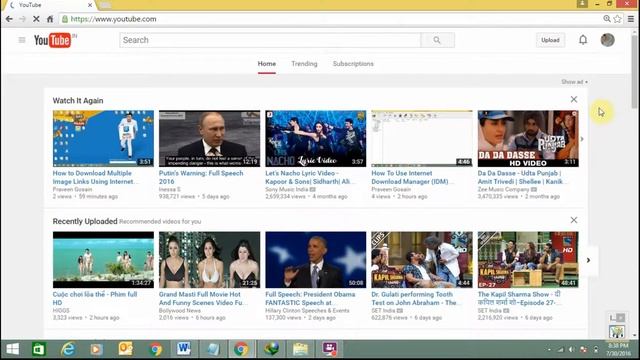Open 'How to Download Multiple Image Links' title
This screenshot has width=640, height=360.
[96, 177]
